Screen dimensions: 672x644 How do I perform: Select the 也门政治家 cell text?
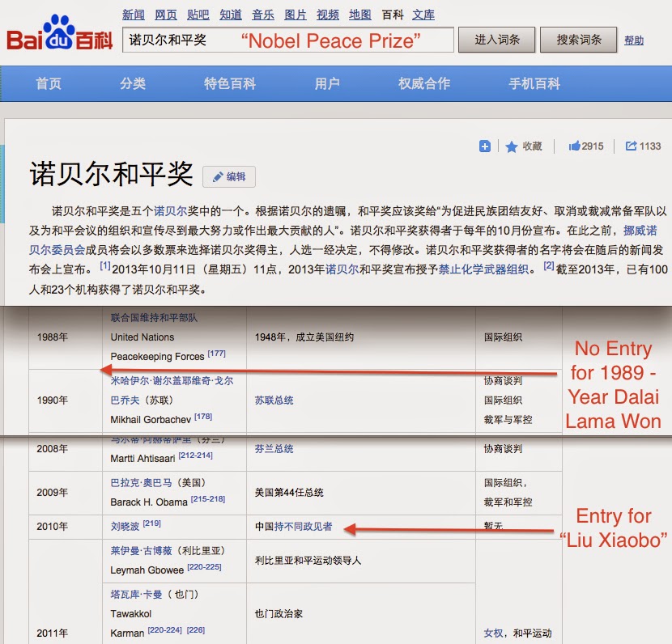click(x=279, y=613)
